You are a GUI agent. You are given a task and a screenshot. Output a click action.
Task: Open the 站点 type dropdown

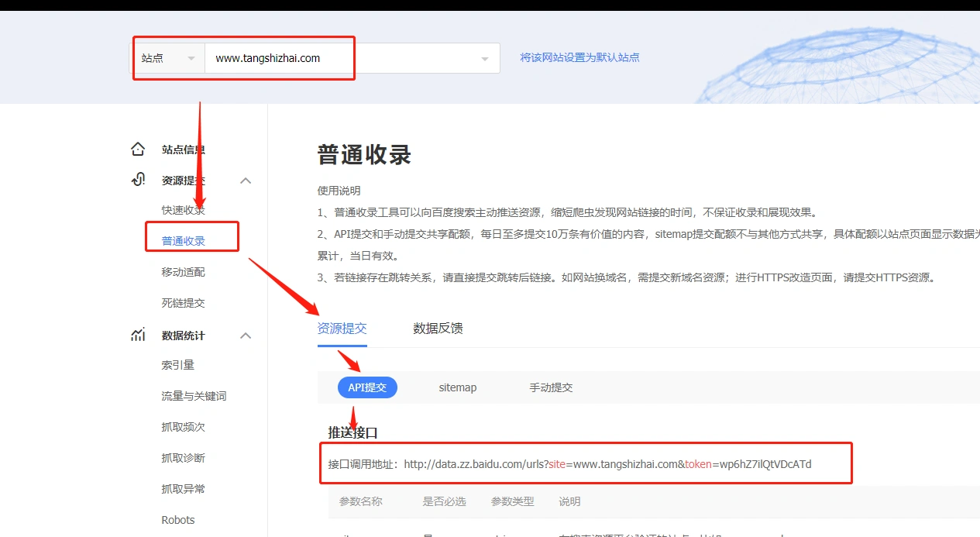click(167, 58)
